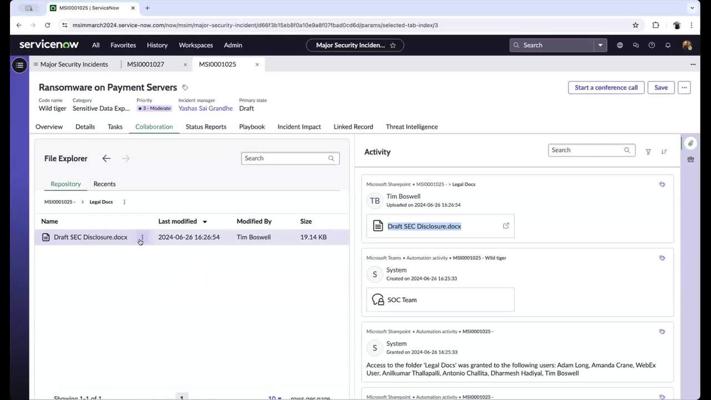This screenshot has width=711, height=400.
Task: Click the Activity filter funnel icon
Action: point(648,152)
